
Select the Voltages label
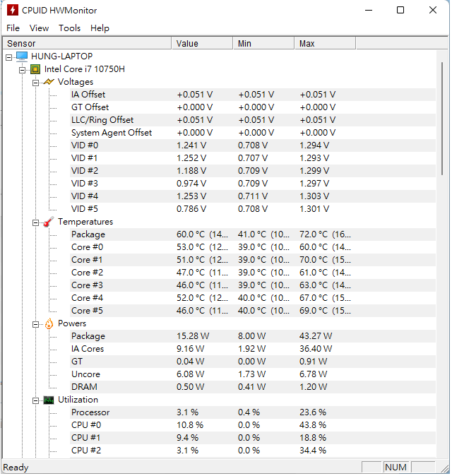pos(76,82)
